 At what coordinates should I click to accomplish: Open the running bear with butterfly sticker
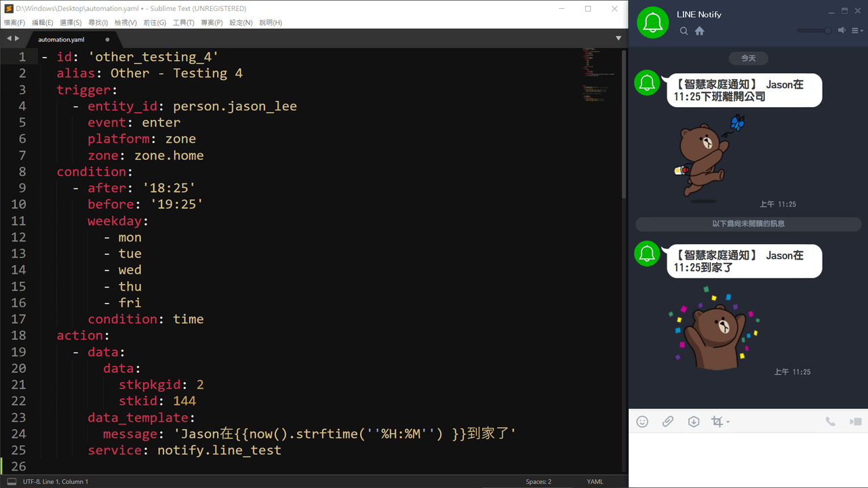[709, 159]
